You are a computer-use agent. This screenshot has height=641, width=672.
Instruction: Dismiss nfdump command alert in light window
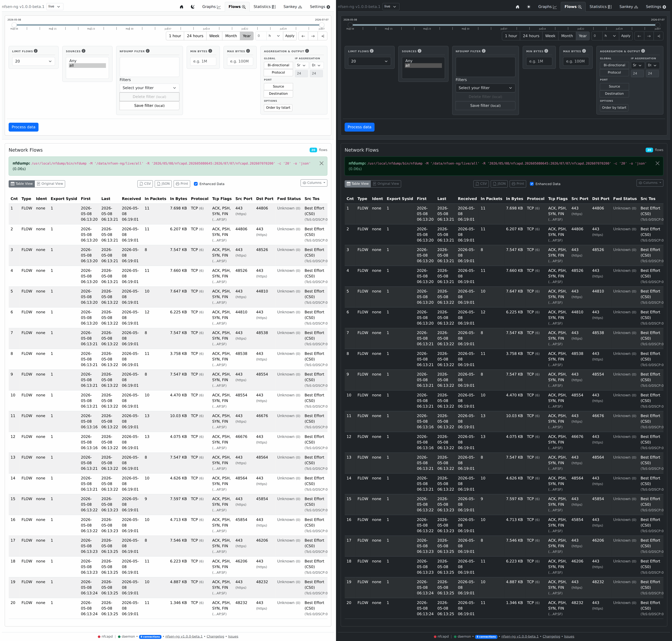(321, 163)
